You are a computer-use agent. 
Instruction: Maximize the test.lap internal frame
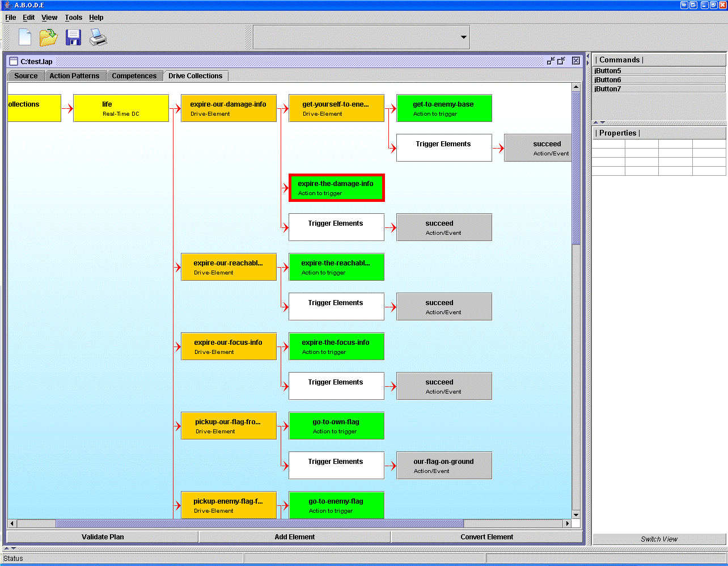pyautogui.click(x=561, y=61)
